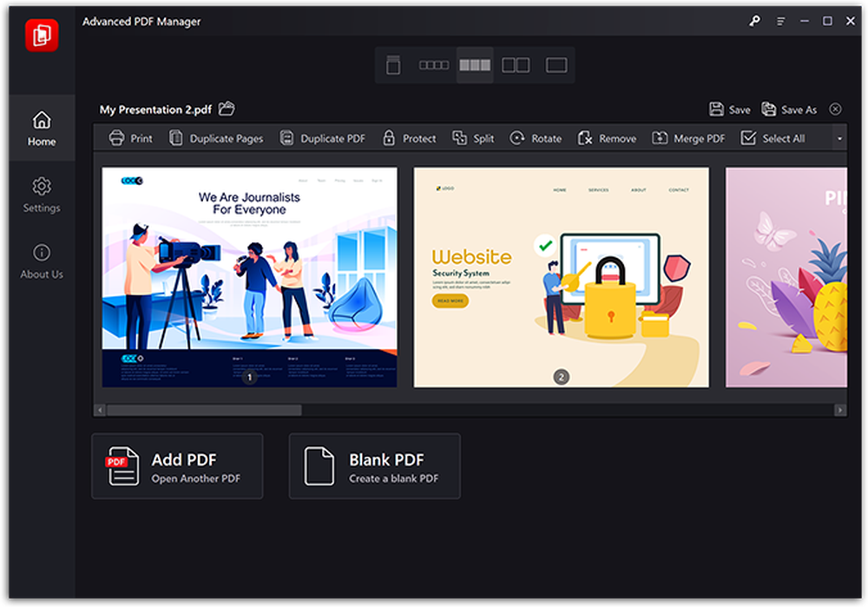Click Merge PDF in toolbar
The height and width of the screenshot is (607, 868).
point(688,138)
